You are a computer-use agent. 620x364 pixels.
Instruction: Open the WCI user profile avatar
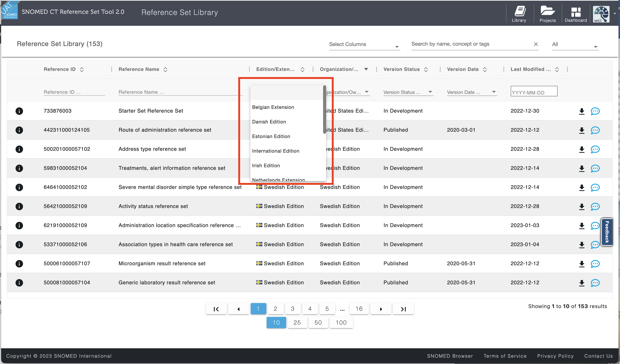pos(601,14)
